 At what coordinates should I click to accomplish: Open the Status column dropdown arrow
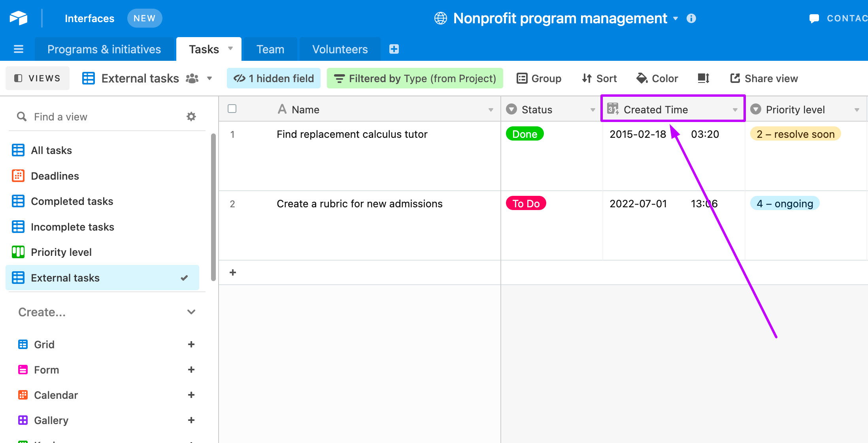coord(593,110)
